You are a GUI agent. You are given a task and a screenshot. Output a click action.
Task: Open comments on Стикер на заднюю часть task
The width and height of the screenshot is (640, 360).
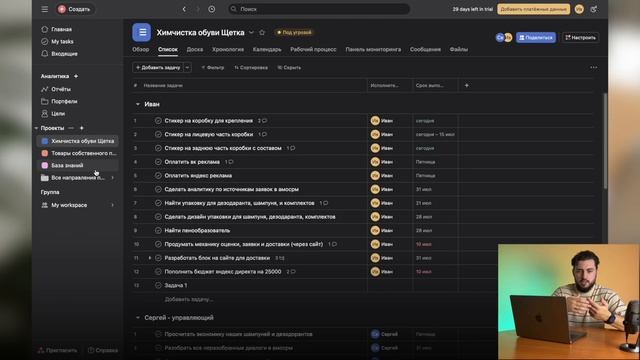[x=291, y=148]
